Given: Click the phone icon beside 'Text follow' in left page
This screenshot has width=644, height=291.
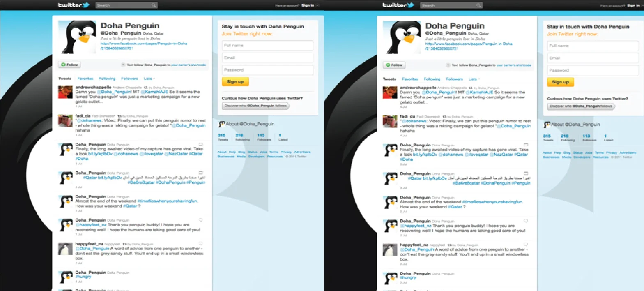Looking at the screenshot, I should [x=124, y=65].
